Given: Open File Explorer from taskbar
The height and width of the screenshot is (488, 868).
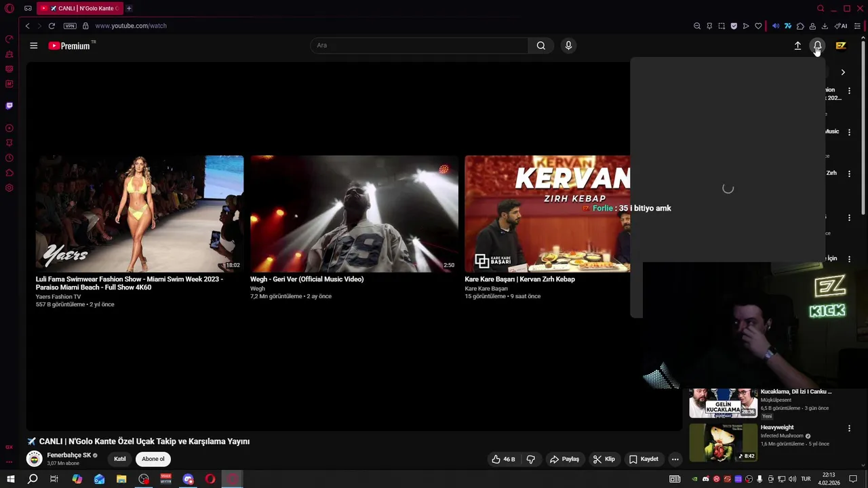Looking at the screenshot, I should pos(121,479).
